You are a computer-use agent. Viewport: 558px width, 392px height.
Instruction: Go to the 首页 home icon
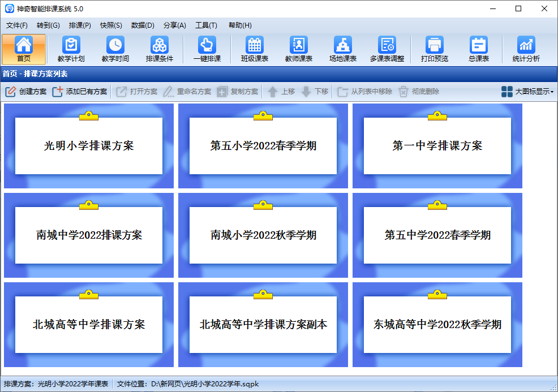pyautogui.click(x=24, y=49)
